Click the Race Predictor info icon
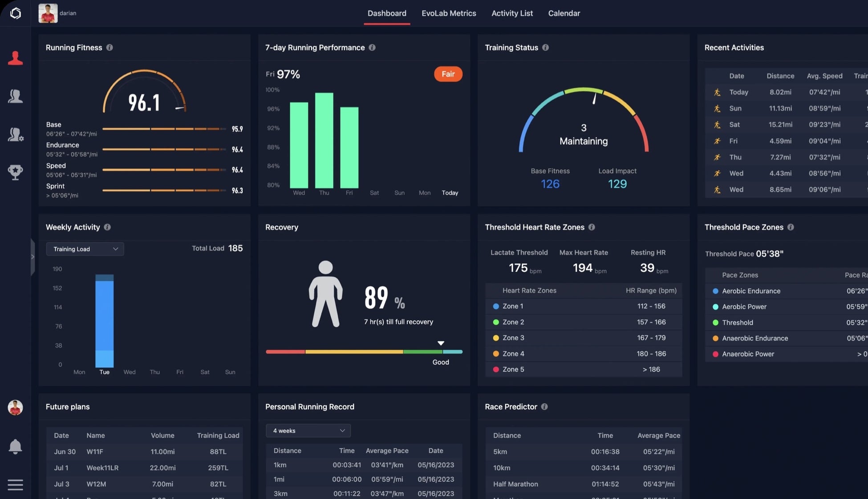 click(544, 407)
